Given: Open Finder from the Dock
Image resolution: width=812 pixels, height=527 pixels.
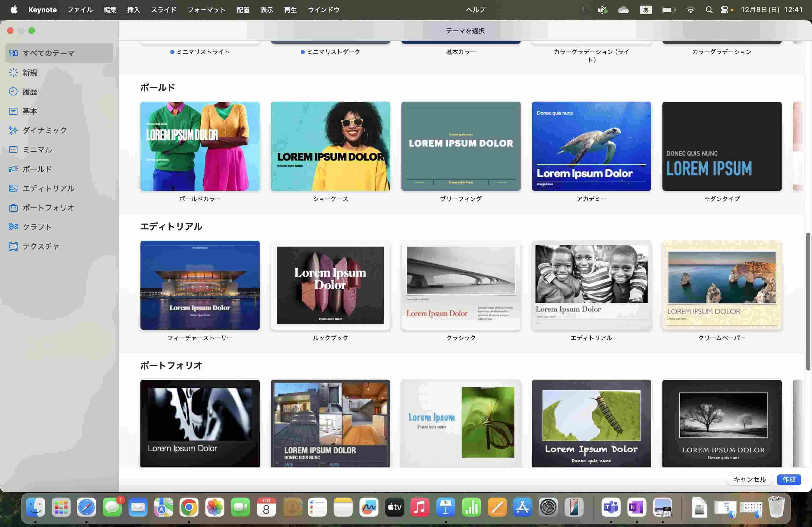Looking at the screenshot, I should tap(35, 507).
